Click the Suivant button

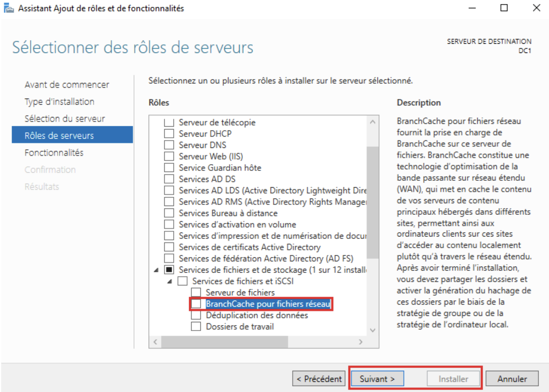point(377,379)
